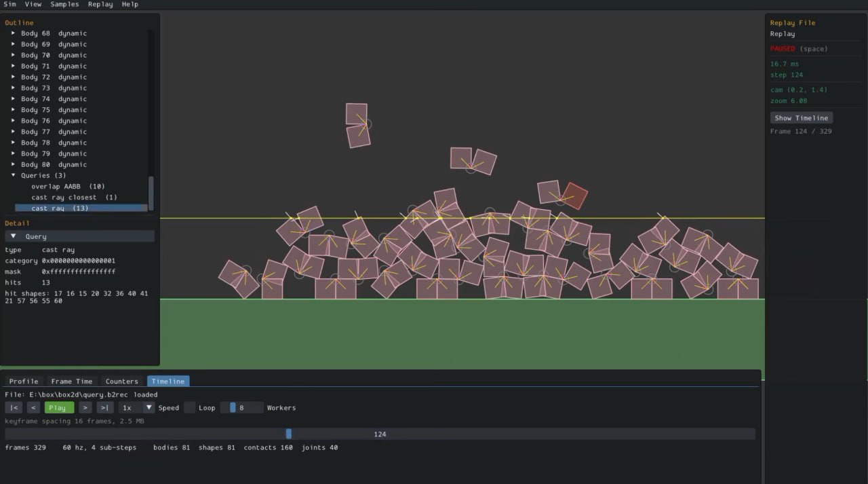Click 'joints 40' in status line
The width and height of the screenshot is (868, 484).
tap(319, 447)
